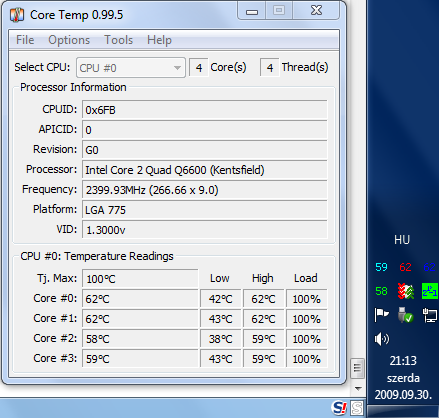The height and width of the screenshot is (418, 439).
Task: Click the Load column header
Action: tap(306, 278)
